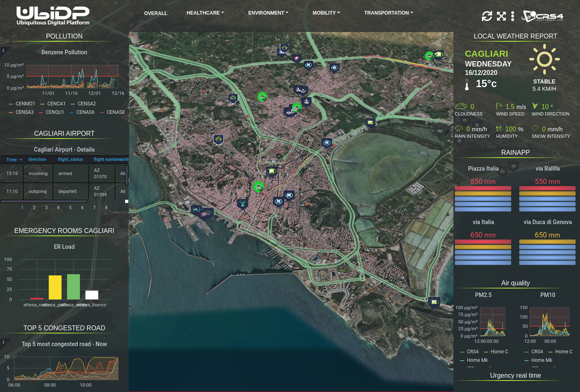Click the airport table horizontal scrollbar

tap(43, 201)
